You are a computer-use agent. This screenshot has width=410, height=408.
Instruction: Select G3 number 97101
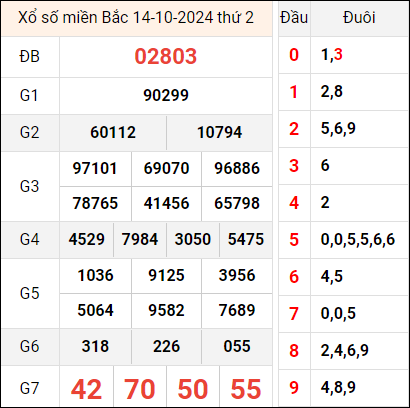coord(95,168)
